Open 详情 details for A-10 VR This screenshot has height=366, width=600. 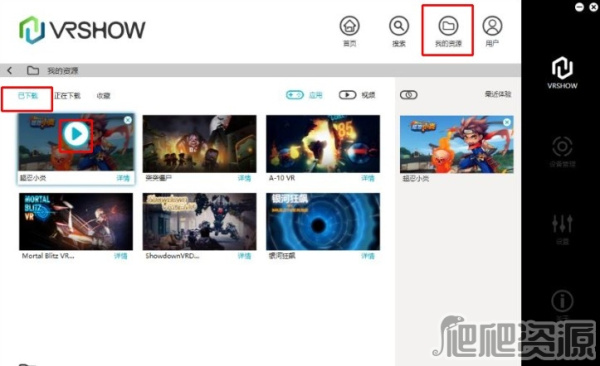pos(368,178)
